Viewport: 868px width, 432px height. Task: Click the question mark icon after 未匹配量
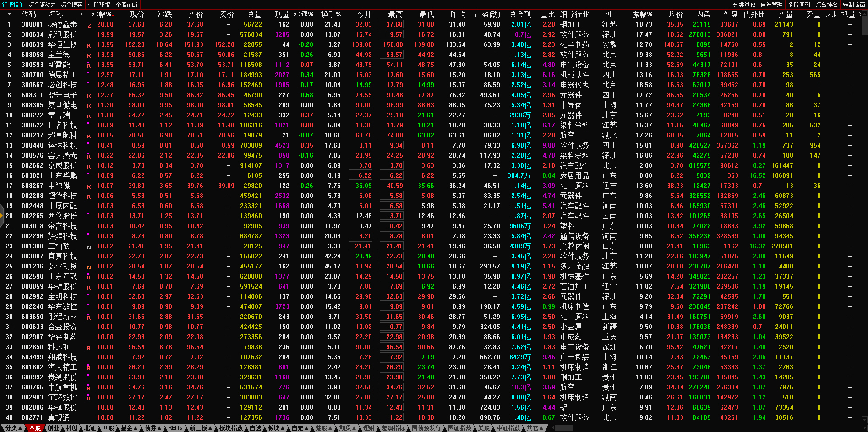pyautogui.click(x=860, y=14)
